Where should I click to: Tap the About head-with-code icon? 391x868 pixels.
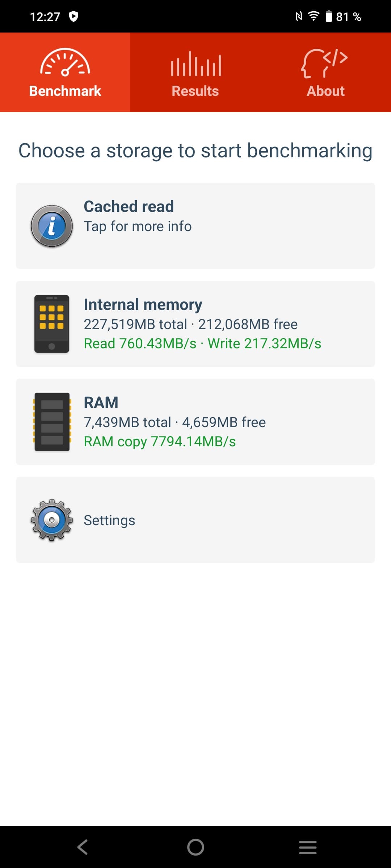[324, 63]
